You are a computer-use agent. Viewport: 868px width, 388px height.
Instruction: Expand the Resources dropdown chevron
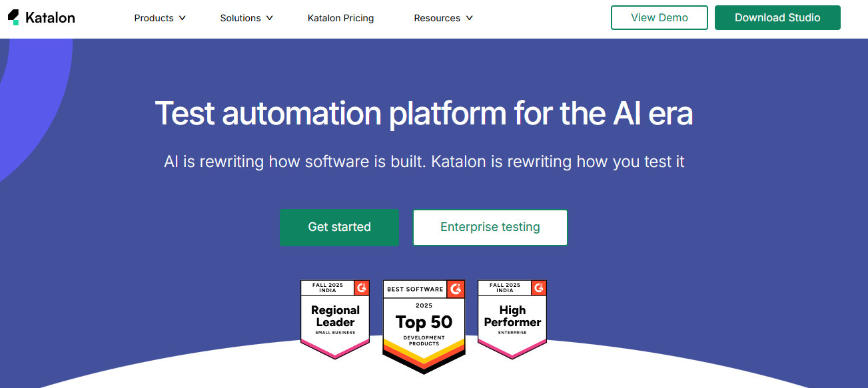[x=469, y=18]
